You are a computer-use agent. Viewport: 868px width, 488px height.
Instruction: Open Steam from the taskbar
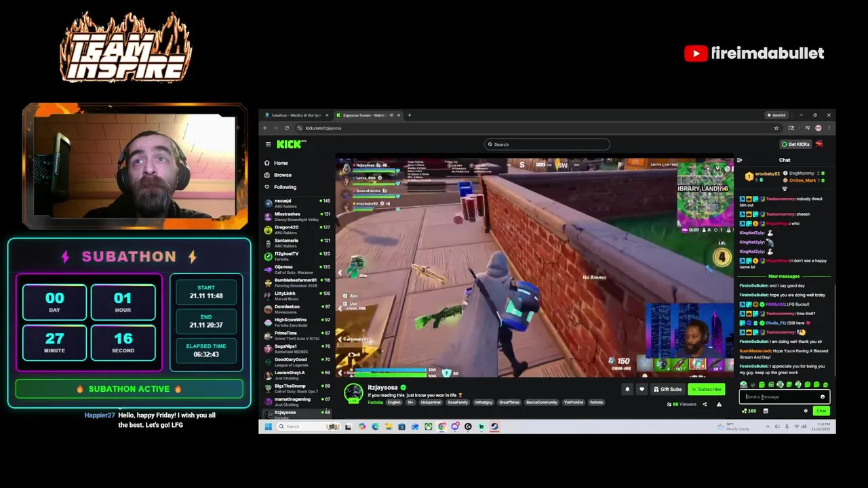pyautogui.click(x=494, y=426)
